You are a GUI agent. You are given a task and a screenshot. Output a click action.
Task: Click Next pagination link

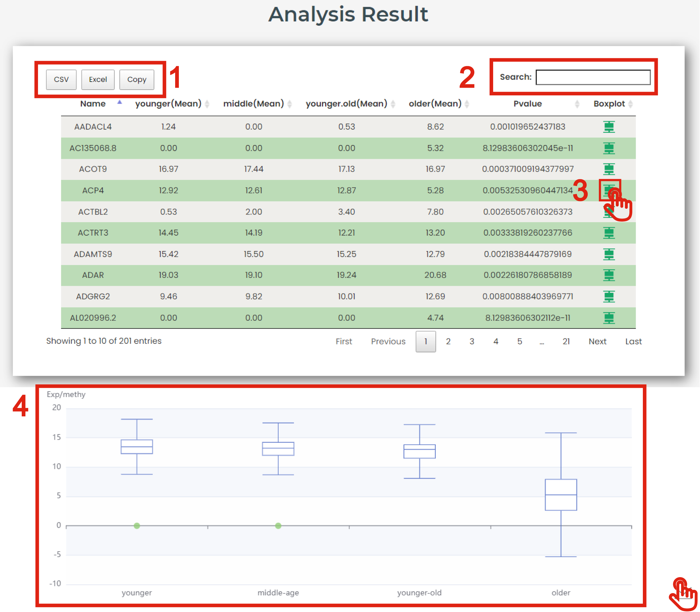[597, 342]
